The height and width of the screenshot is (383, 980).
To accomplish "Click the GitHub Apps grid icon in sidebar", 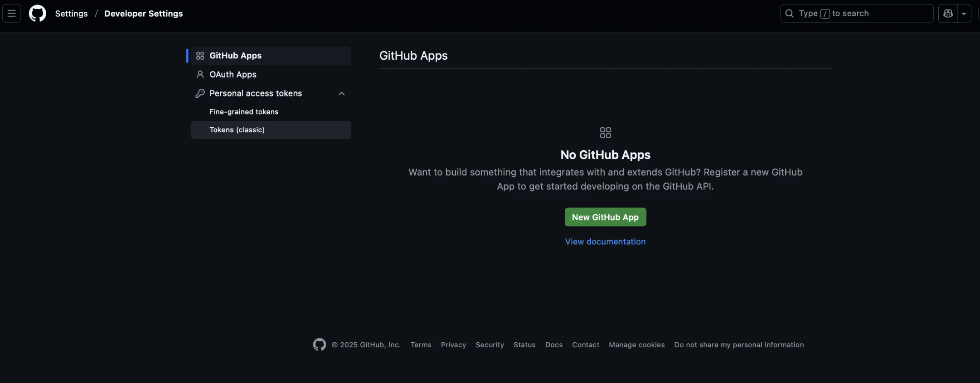I will [x=200, y=56].
